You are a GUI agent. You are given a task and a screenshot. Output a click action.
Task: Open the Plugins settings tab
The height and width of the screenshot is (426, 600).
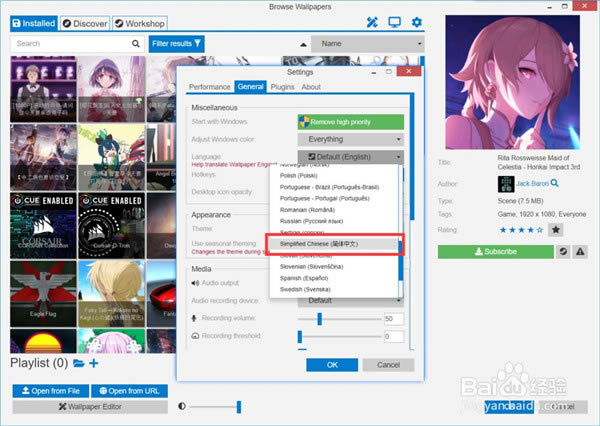click(282, 87)
